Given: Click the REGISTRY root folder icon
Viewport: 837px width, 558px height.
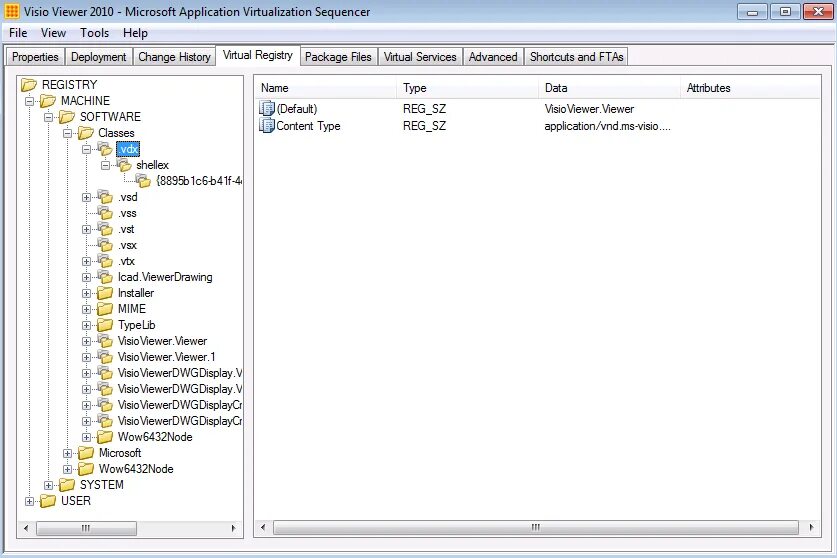Looking at the screenshot, I should (29, 85).
